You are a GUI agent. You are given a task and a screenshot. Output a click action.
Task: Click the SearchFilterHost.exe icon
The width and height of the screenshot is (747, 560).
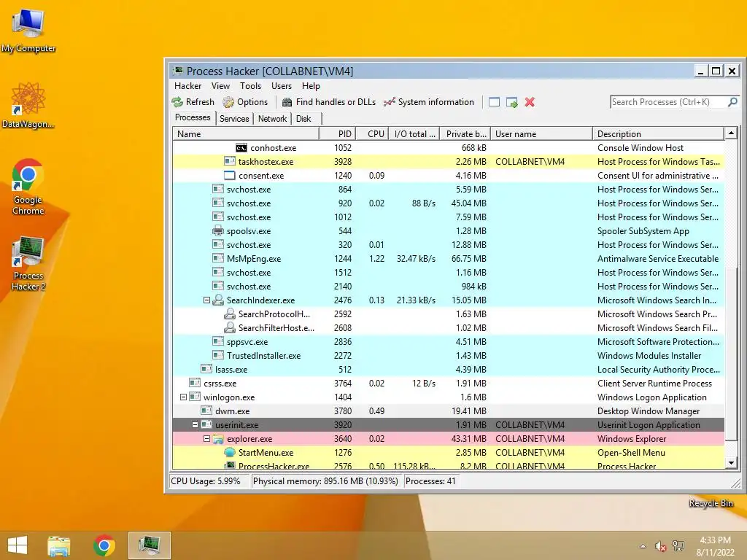point(230,327)
